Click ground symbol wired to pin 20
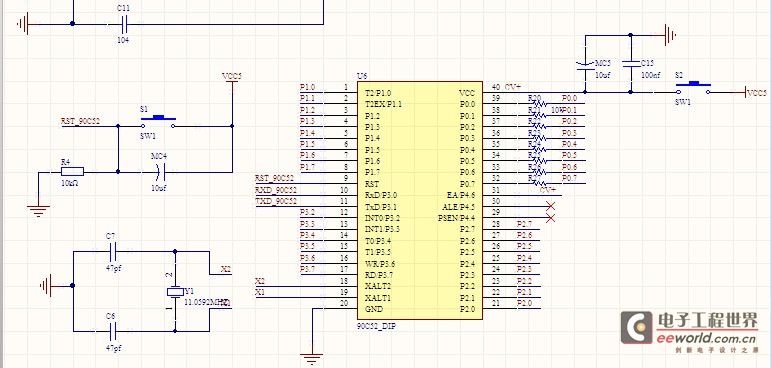771x368 pixels. 311,359
